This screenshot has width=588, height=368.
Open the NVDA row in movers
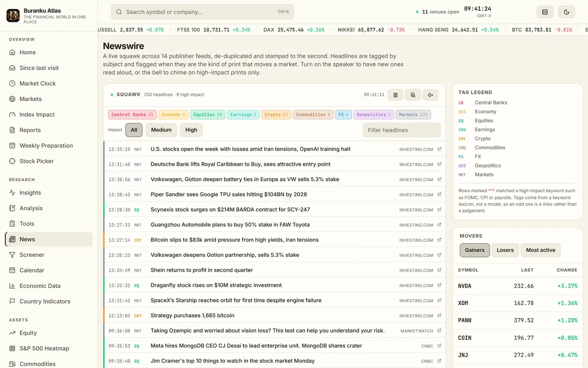click(518, 286)
